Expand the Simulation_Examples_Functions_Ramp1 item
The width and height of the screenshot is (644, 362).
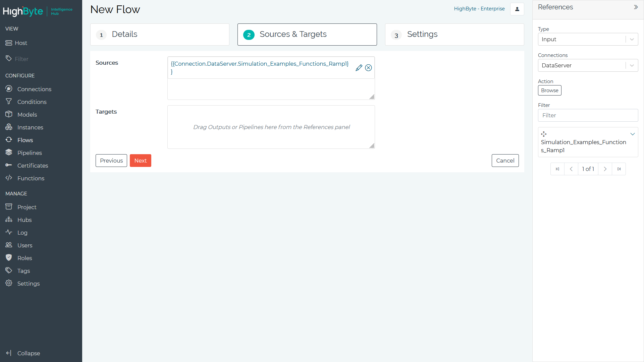tap(634, 134)
